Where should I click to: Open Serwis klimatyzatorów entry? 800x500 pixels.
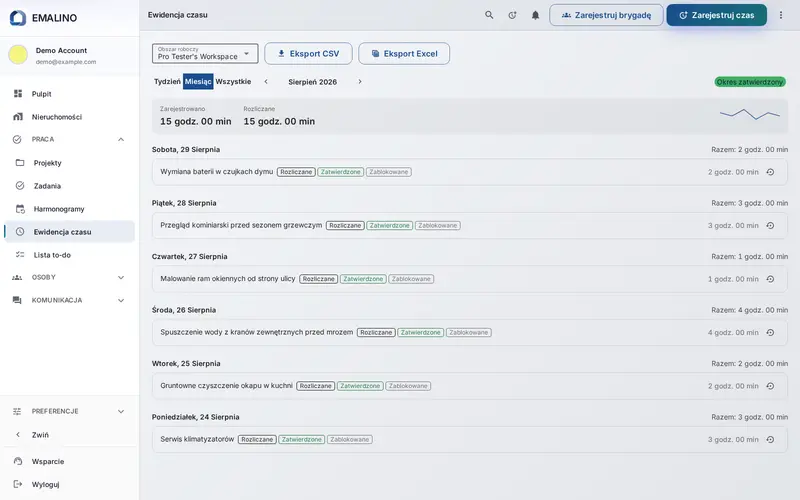click(x=469, y=440)
